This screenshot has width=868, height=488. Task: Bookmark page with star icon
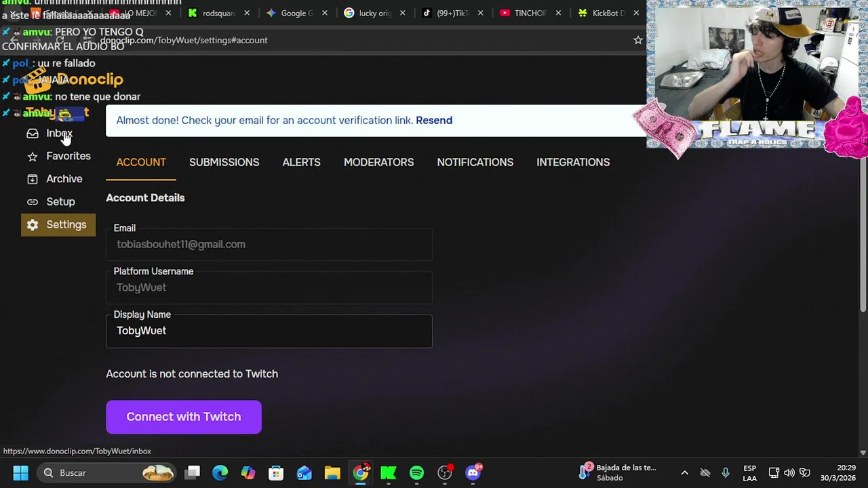pos(637,40)
